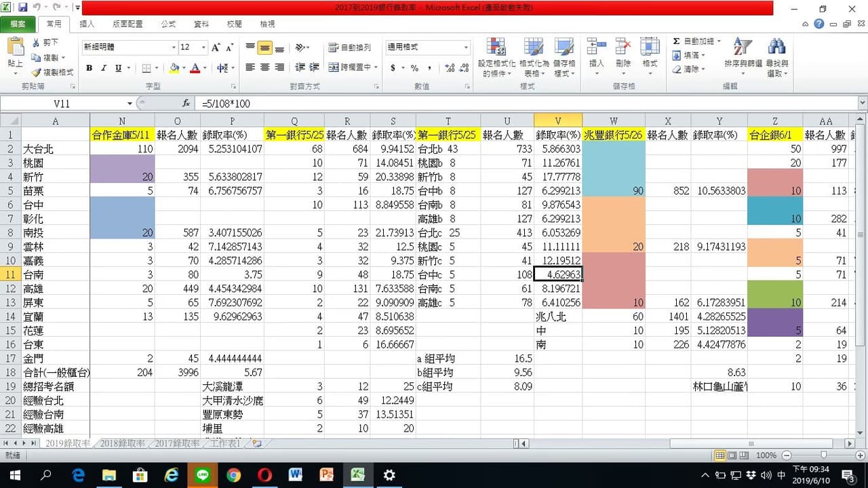Apply currency format with the $ icon
This screenshot has height=488, width=868.
[x=393, y=68]
